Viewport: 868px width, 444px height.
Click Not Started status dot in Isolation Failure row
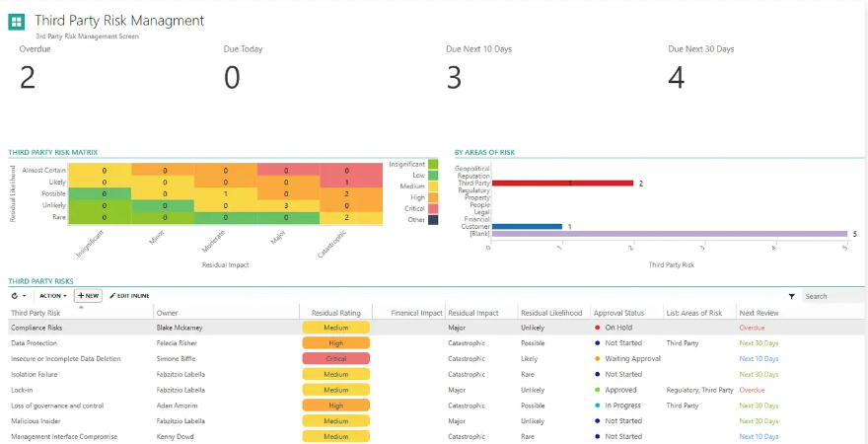[x=598, y=374]
